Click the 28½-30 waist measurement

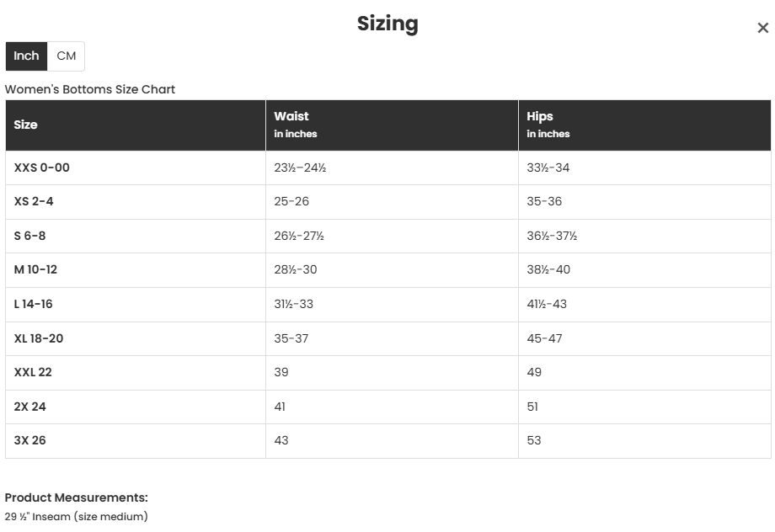tap(296, 270)
